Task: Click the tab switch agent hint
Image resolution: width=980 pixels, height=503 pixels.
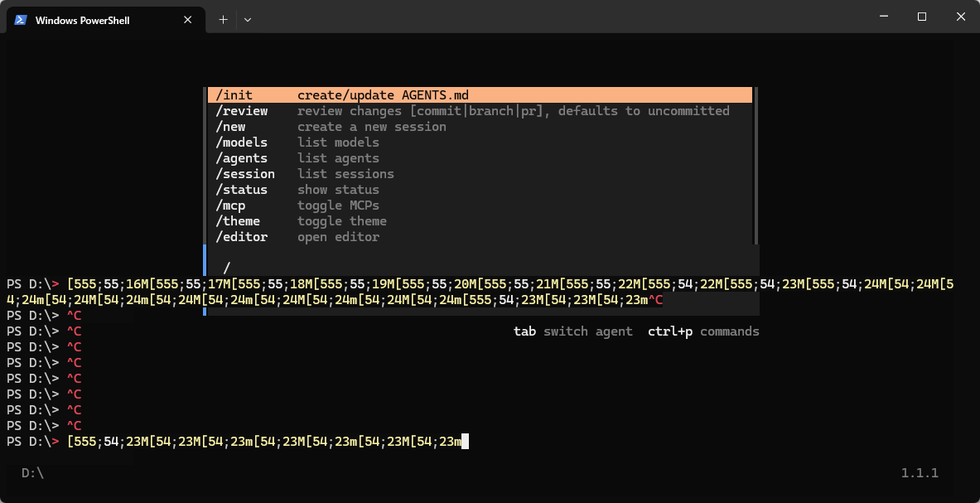Action: click(x=573, y=331)
